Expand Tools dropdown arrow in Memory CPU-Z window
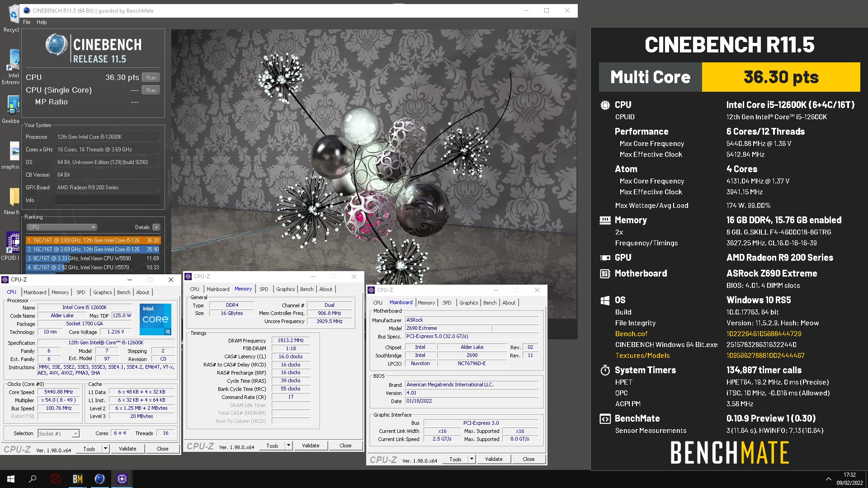The image size is (868, 488). (288, 446)
